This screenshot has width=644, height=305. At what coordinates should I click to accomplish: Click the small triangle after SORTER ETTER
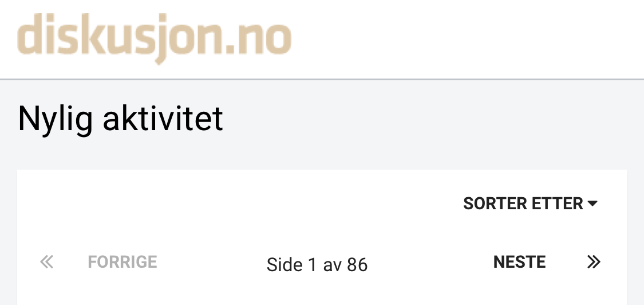pyautogui.click(x=592, y=204)
